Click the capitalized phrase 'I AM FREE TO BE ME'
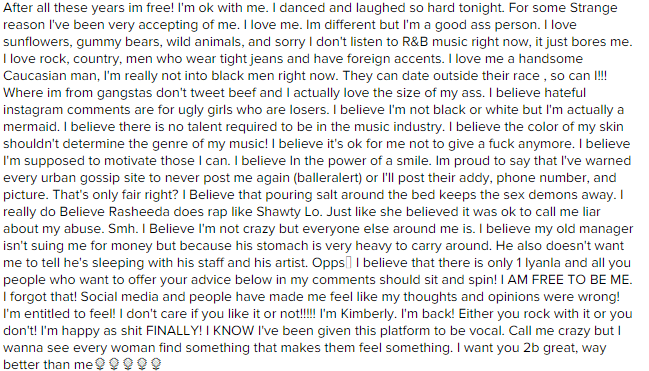The height and width of the screenshot is (371, 649). coord(565,280)
